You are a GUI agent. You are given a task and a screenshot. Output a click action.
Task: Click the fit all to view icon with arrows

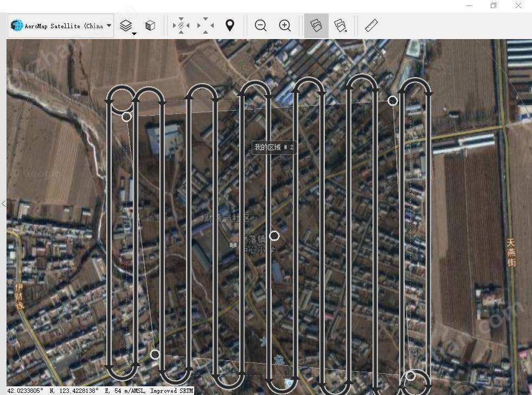205,26
